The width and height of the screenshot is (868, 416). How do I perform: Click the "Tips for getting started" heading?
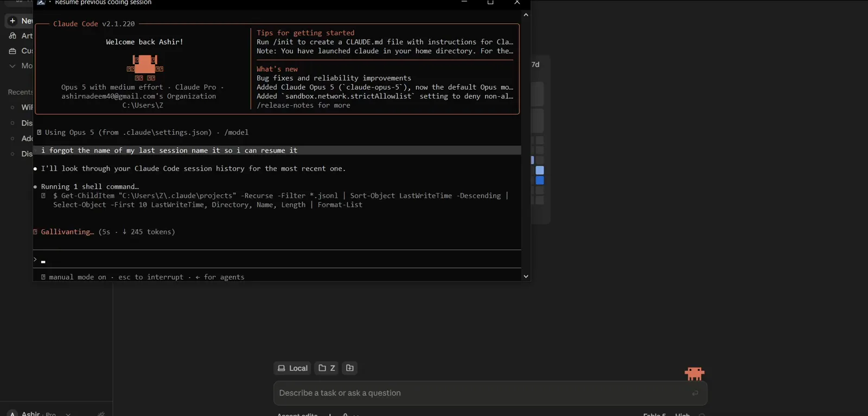[305, 33]
